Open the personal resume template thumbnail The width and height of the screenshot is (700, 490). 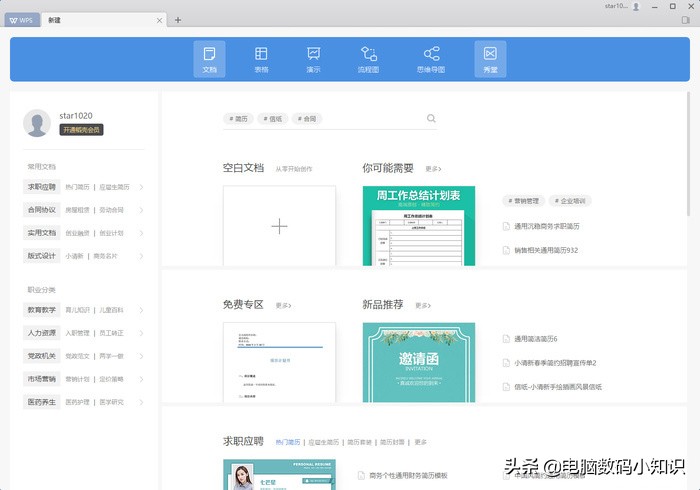tap(279, 474)
